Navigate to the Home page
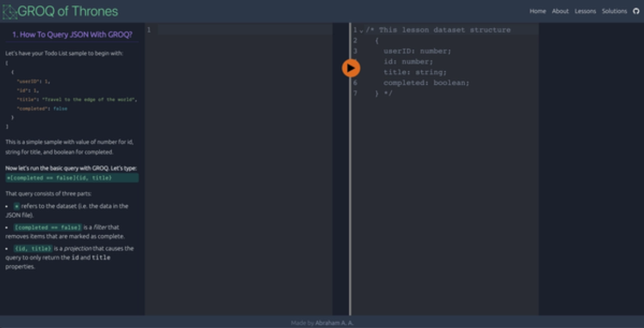The height and width of the screenshot is (328, 644). point(537,11)
